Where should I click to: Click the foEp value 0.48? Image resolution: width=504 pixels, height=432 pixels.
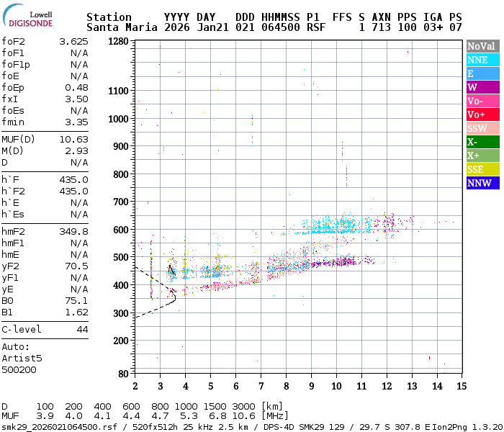click(x=76, y=87)
